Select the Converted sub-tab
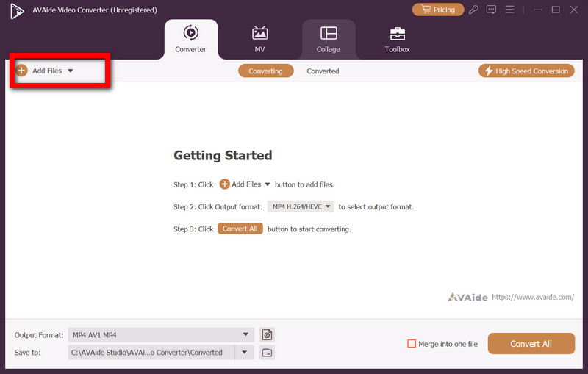The width and height of the screenshot is (588, 374). pyautogui.click(x=323, y=71)
